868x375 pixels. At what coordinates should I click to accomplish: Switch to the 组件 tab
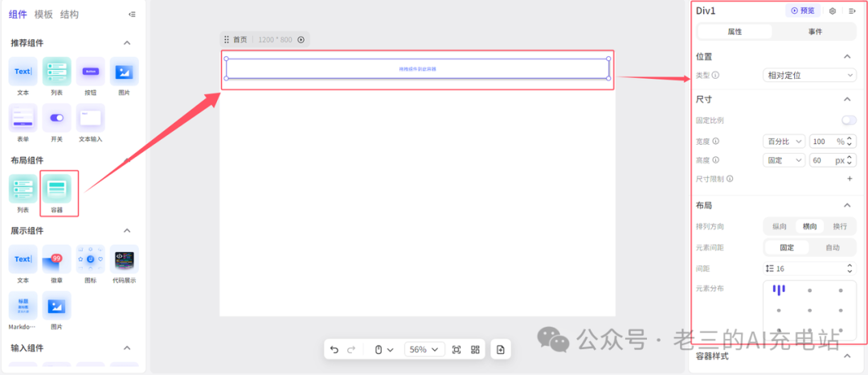click(18, 14)
